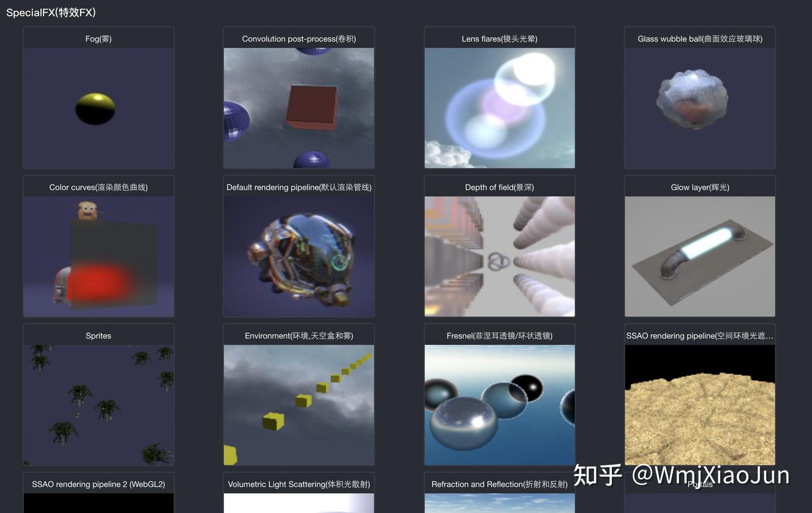Open the Glass wubble ball example

tap(700, 108)
